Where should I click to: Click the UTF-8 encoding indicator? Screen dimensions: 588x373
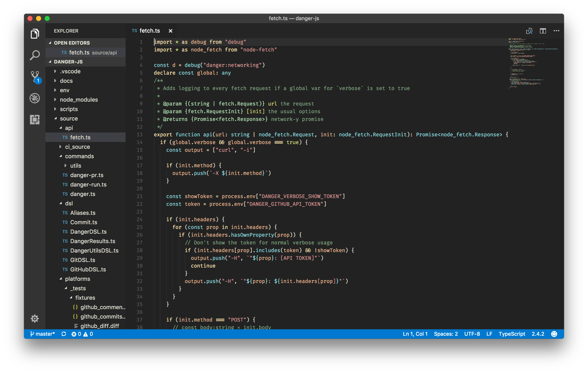(x=472, y=334)
